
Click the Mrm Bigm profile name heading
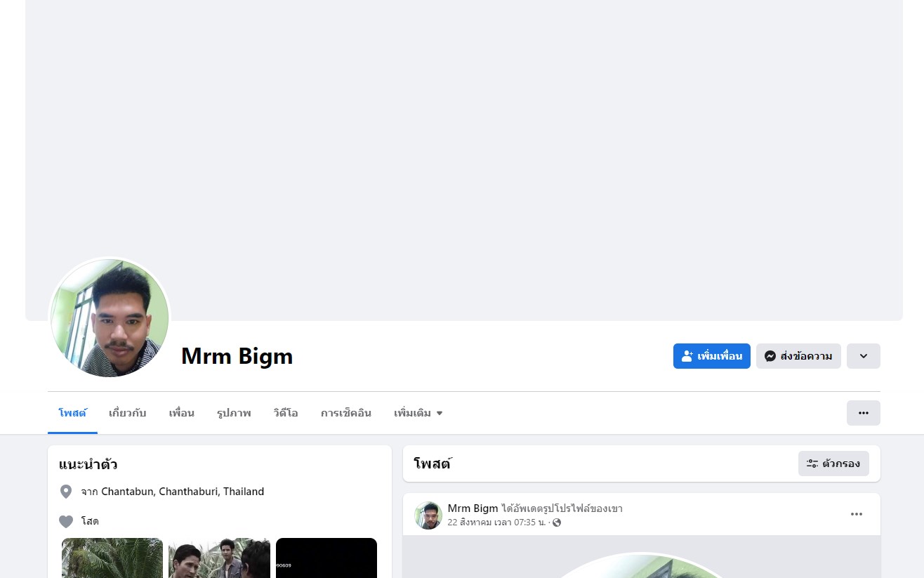point(237,356)
